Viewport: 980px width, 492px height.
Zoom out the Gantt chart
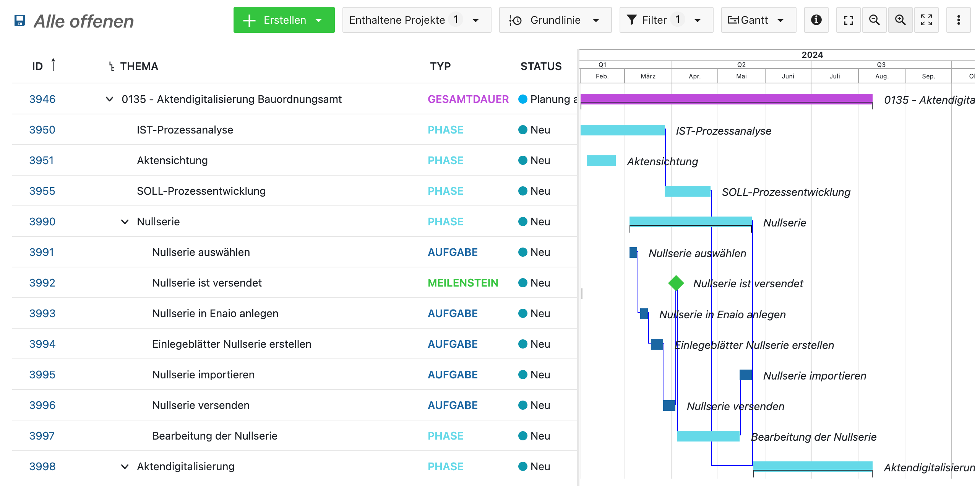874,20
